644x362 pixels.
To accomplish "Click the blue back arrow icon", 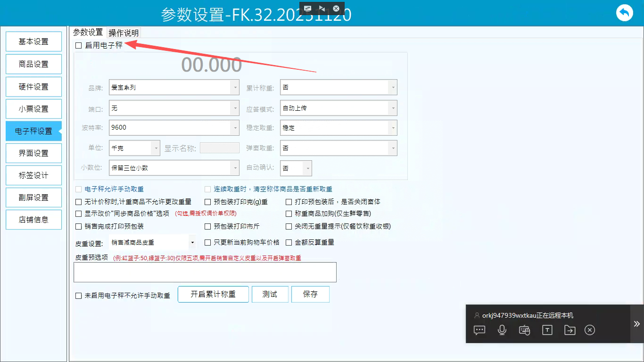I will tap(624, 13).
